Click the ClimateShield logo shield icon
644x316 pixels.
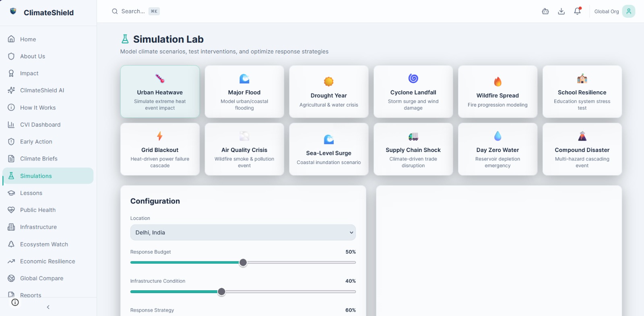13,11
